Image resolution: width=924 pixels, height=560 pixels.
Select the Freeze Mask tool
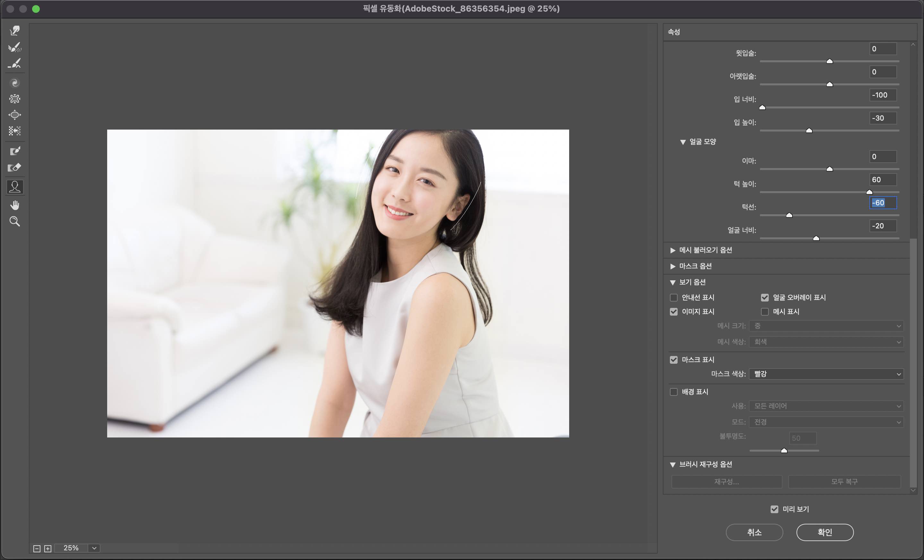pyautogui.click(x=15, y=151)
